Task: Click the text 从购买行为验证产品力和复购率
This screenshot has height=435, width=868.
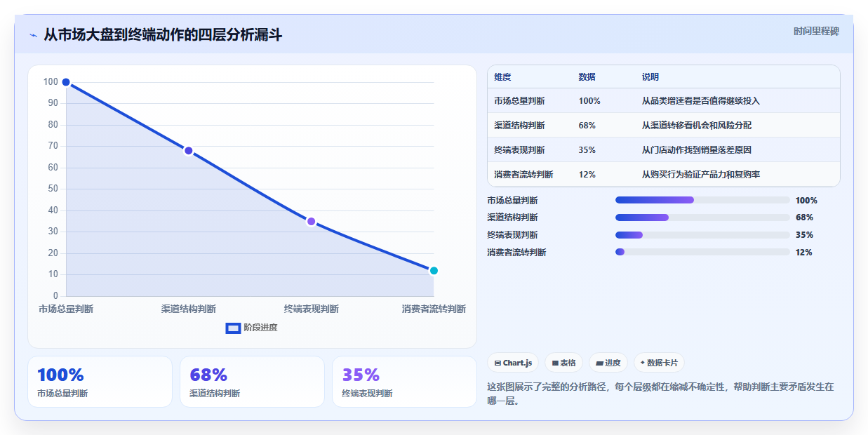Action: (701, 175)
